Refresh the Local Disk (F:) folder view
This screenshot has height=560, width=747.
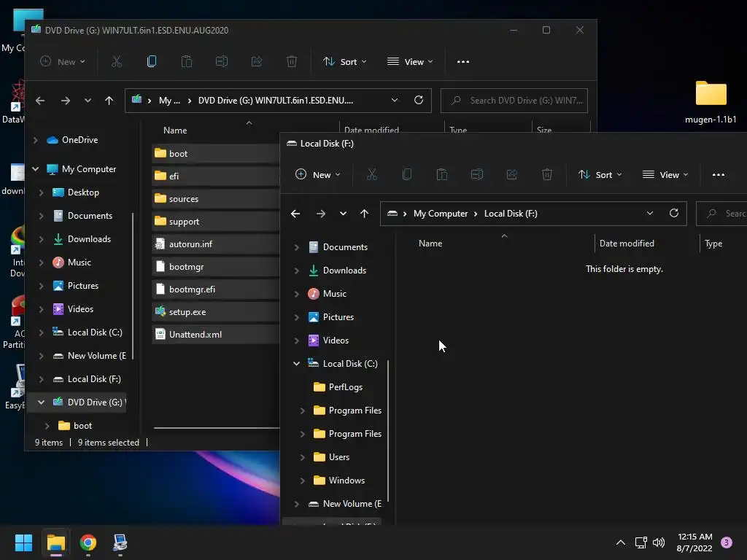673,214
